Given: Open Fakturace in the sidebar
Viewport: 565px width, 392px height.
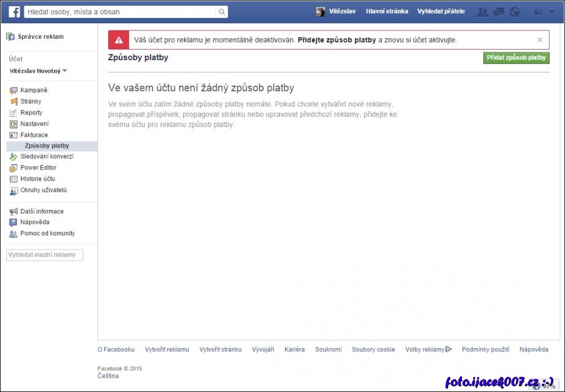Looking at the screenshot, I should click(34, 135).
